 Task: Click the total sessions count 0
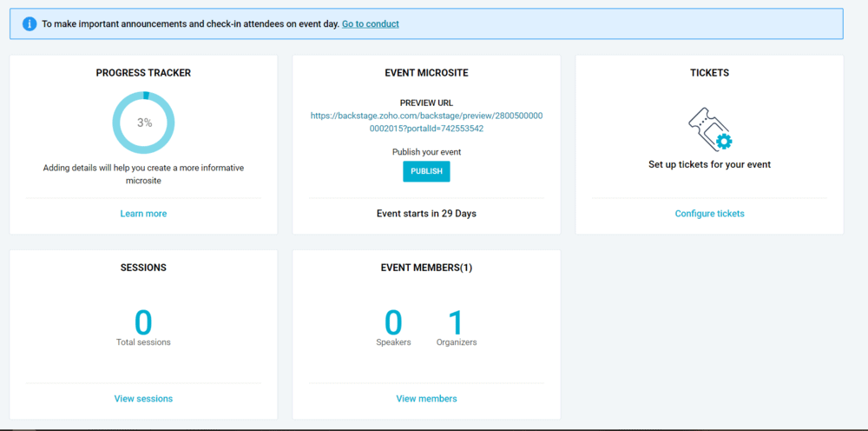pyautogui.click(x=143, y=322)
